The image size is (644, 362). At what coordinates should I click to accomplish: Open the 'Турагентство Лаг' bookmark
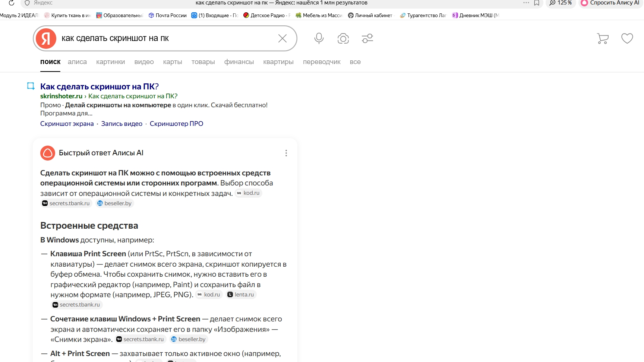coord(423,15)
